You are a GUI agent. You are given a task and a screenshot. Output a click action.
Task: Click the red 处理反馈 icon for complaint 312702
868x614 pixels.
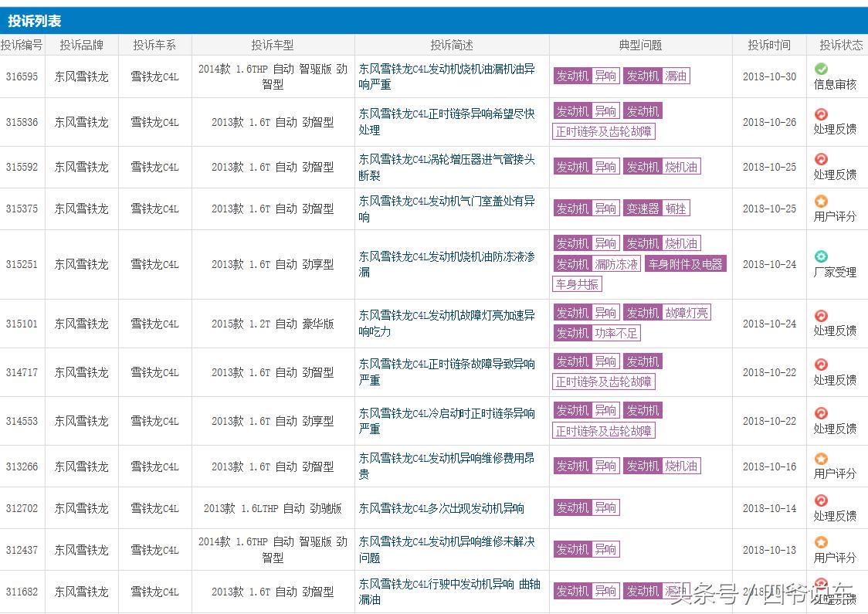click(x=821, y=500)
